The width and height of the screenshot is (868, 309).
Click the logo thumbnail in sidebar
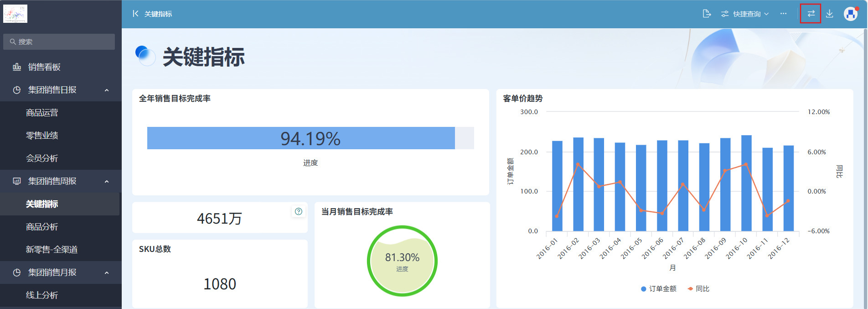click(x=15, y=14)
